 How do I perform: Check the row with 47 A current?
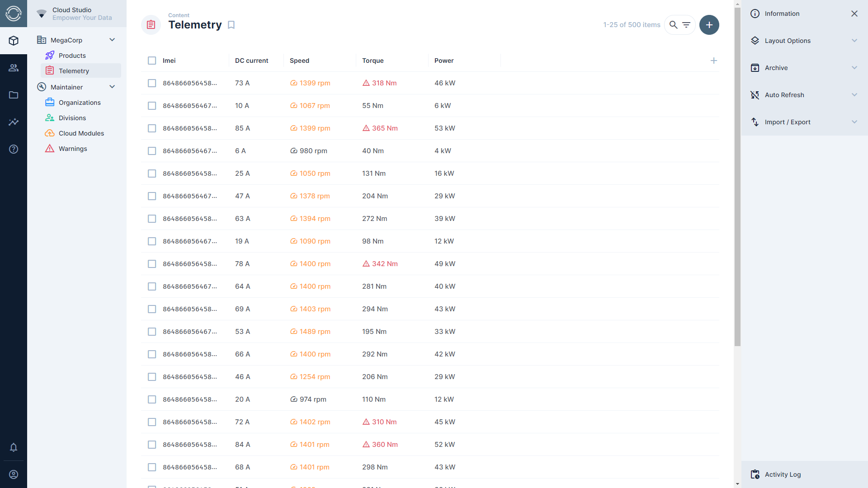(152, 196)
